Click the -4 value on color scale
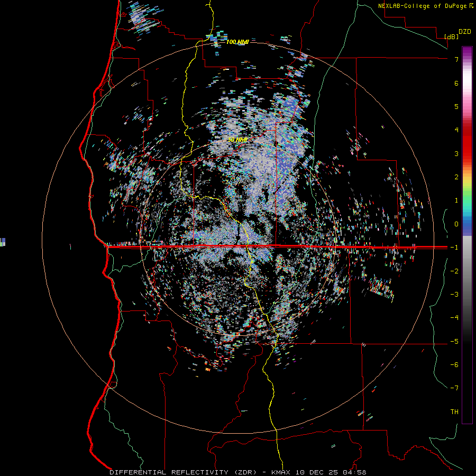Viewport: 476px width, 476px height. [x=454, y=318]
